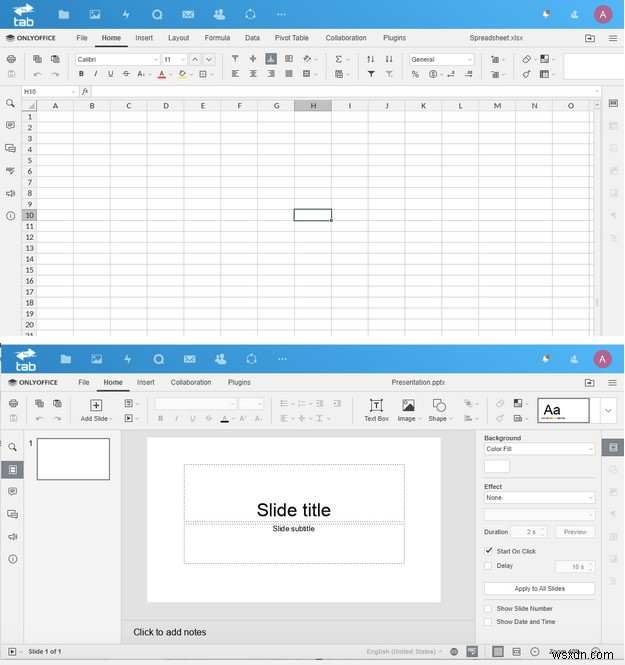
Task: Click the Shape tool in the presentation toolbar
Action: (x=439, y=410)
